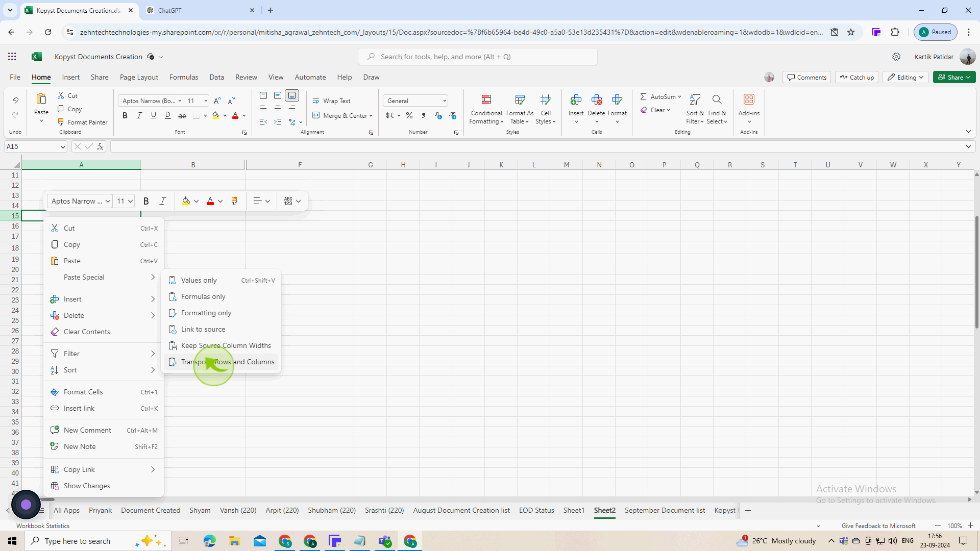
Task: Click Workbook Statistics in status bar
Action: click(x=43, y=525)
